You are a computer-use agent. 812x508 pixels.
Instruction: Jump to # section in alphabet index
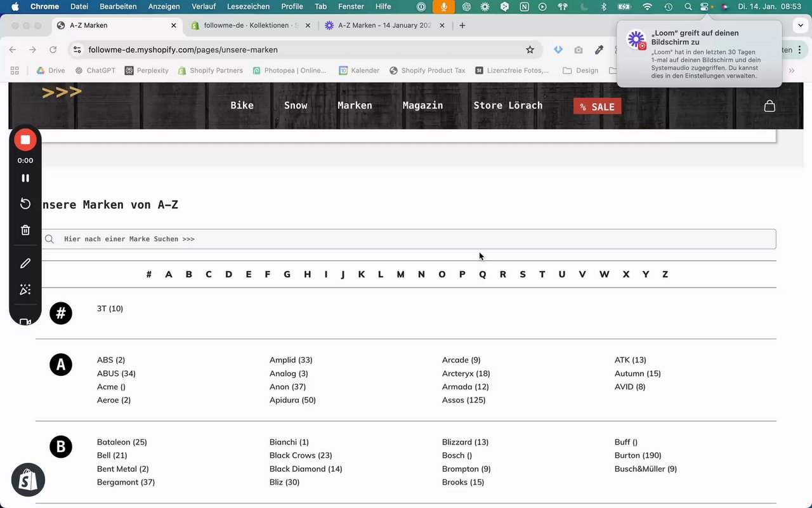[148, 274]
